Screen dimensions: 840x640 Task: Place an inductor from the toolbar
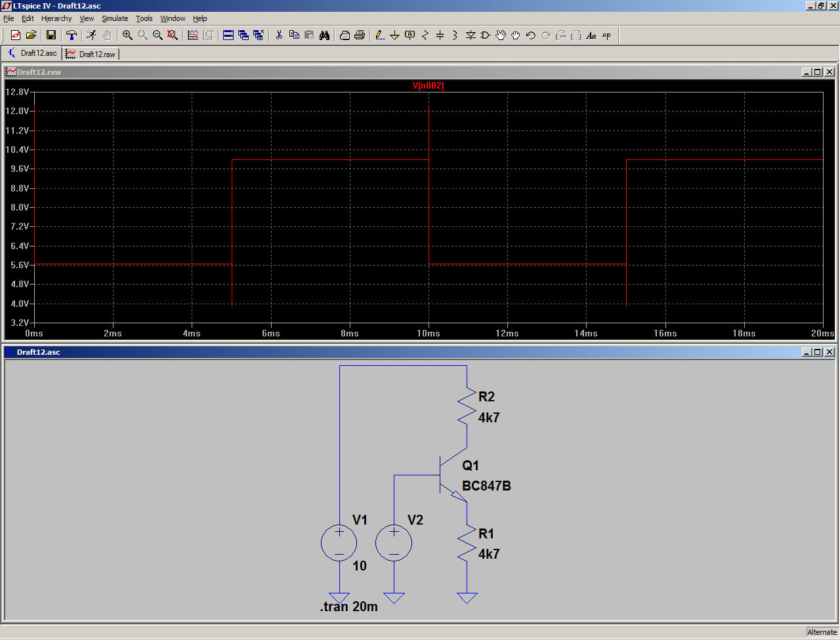pyautogui.click(x=455, y=35)
